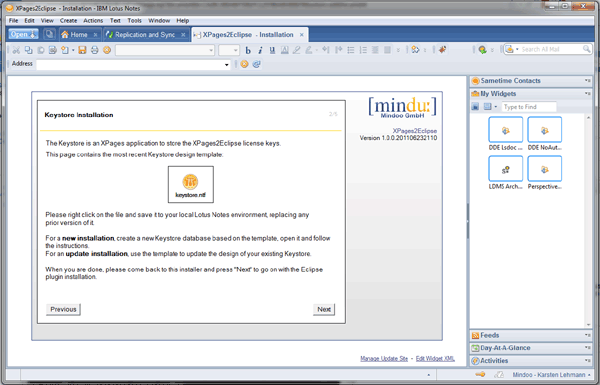Screen dimensions: 600x385
Task: Open the Manage Update Site link
Action: pyautogui.click(x=384, y=359)
